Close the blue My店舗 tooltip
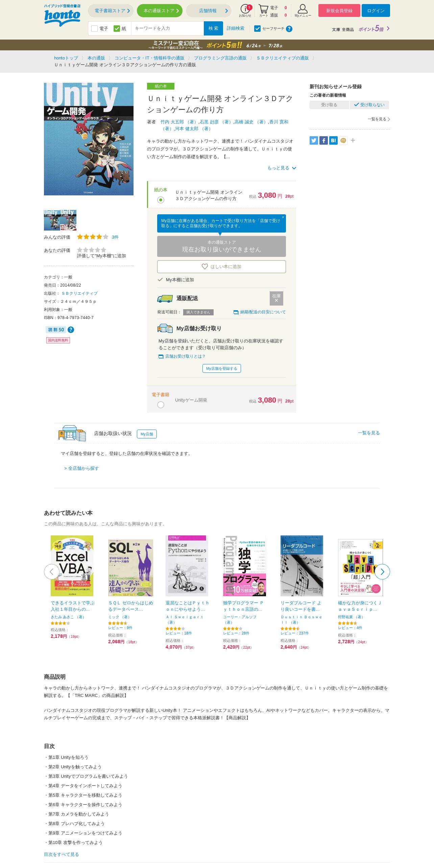The height and width of the screenshot is (868, 434). point(283,217)
